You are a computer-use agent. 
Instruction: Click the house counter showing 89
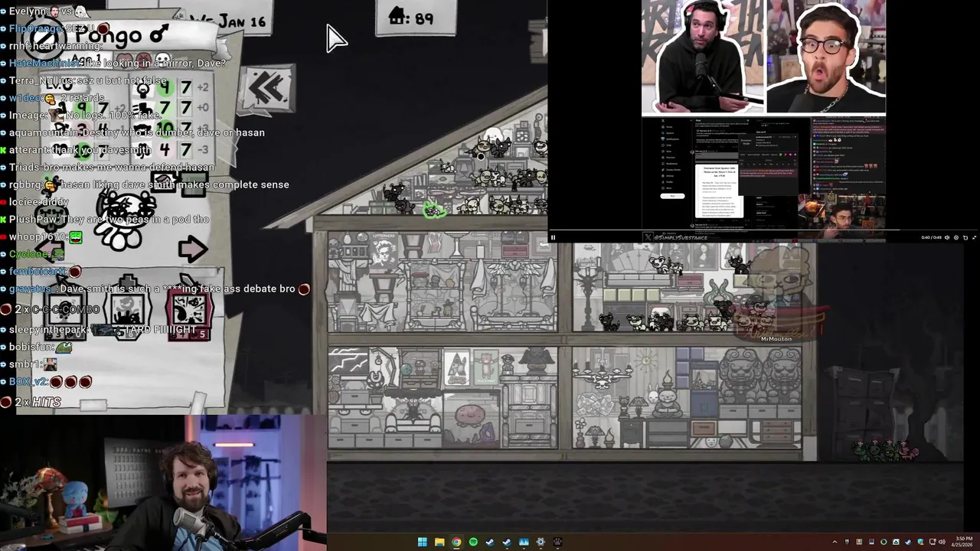coord(415,17)
